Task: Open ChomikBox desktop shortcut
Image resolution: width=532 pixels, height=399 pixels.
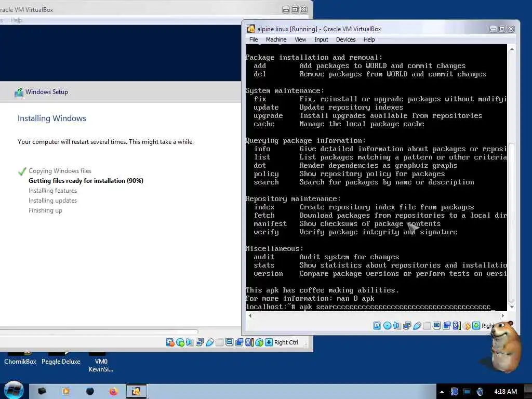Action: (x=20, y=359)
